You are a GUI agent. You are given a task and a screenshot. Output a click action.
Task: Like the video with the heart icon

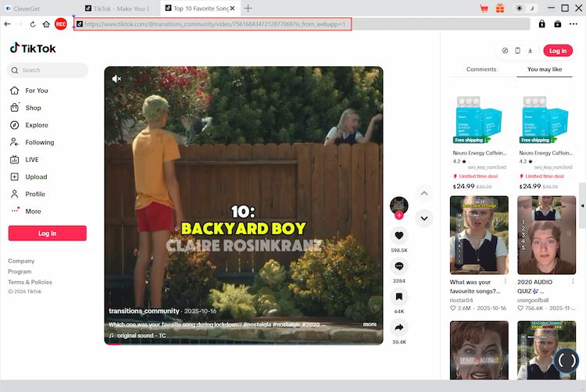pos(398,236)
